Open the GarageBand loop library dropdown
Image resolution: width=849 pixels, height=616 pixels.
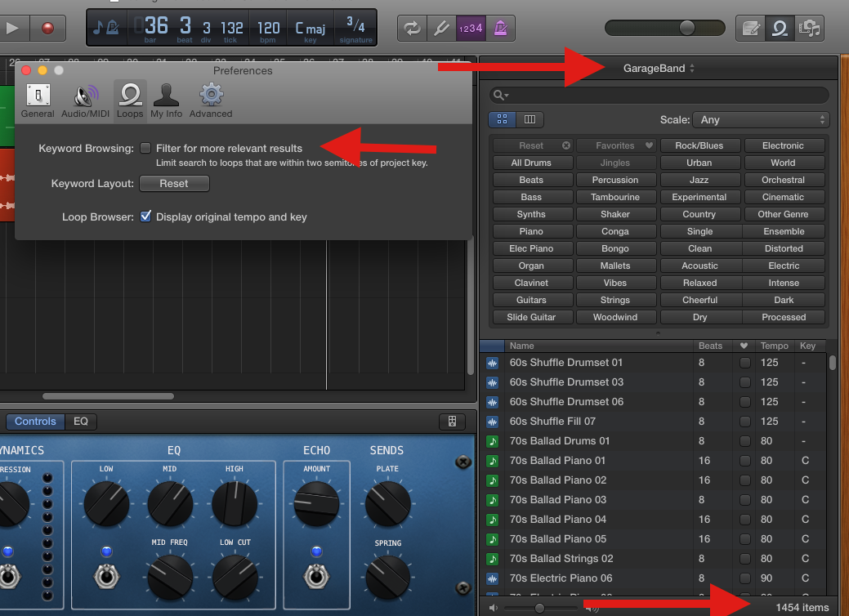(659, 68)
